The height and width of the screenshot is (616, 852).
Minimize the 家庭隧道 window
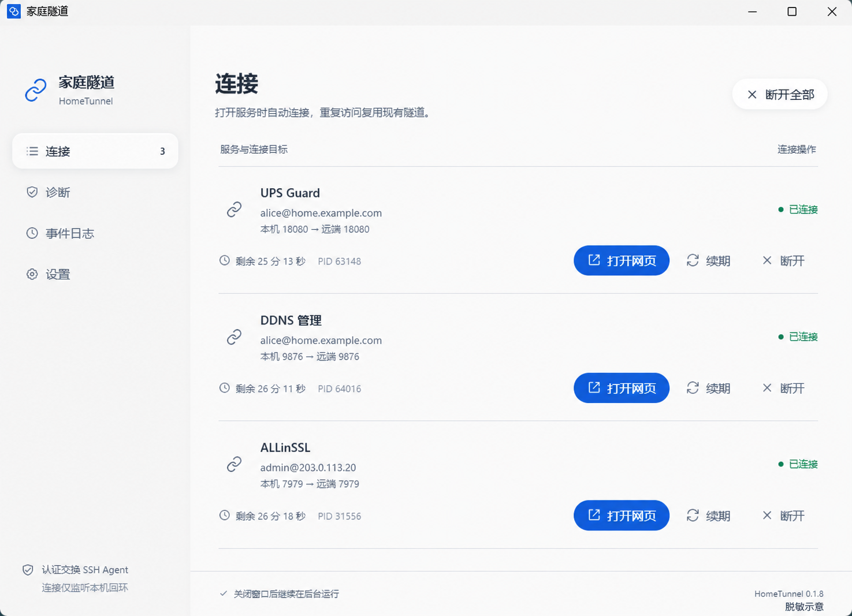(x=752, y=12)
